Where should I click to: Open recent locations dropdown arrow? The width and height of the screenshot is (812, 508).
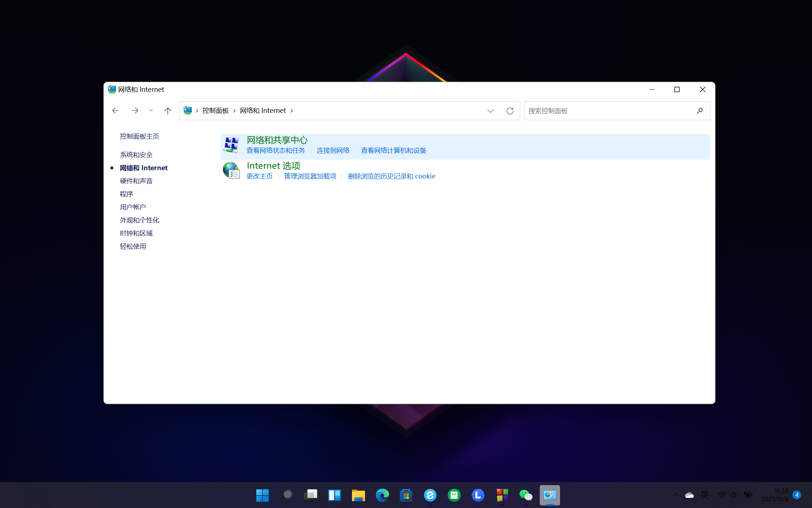coord(151,110)
